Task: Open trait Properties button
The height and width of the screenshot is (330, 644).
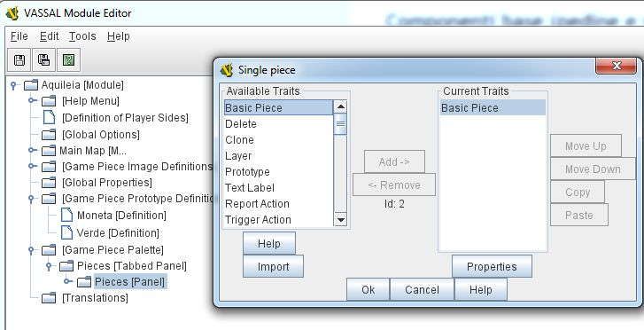Action: point(492,267)
